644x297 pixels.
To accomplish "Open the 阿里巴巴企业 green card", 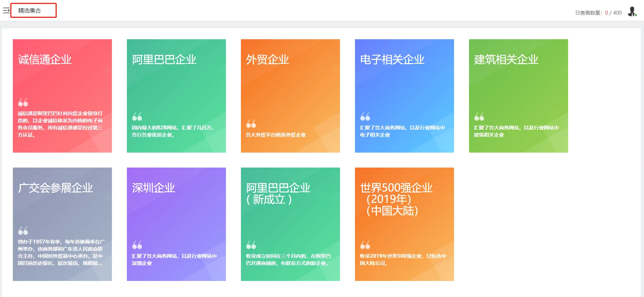I will (176, 96).
